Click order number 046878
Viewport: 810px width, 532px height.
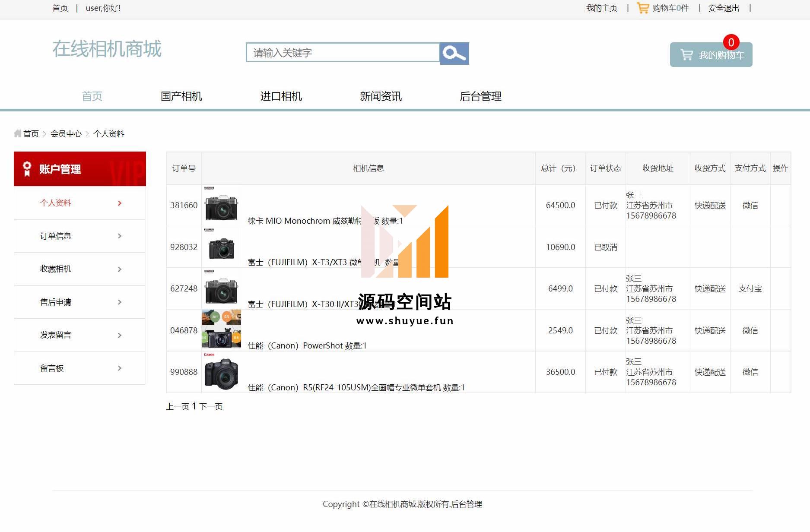click(x=184, y=330)
